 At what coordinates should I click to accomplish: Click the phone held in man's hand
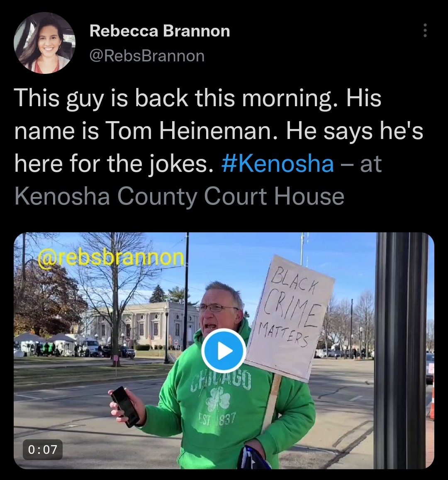[x=125, y=407]
